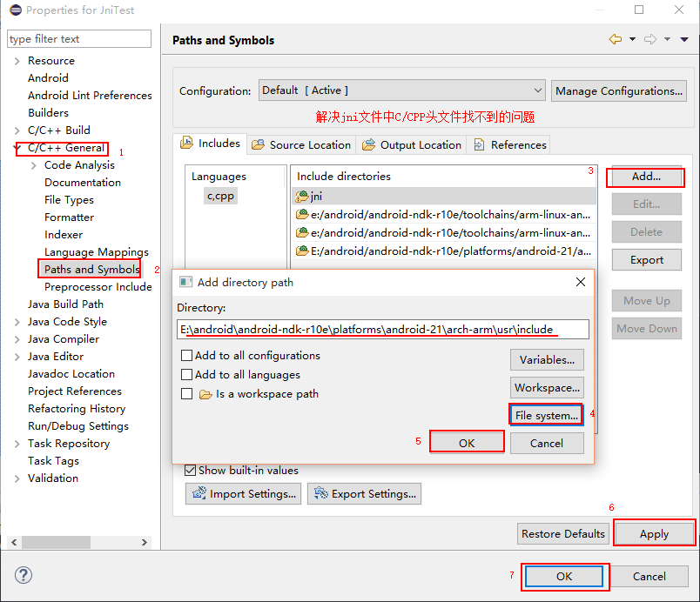Expand the Resource tree node
700x602 pixels.
pyautogui.click(x=17, y=61)
